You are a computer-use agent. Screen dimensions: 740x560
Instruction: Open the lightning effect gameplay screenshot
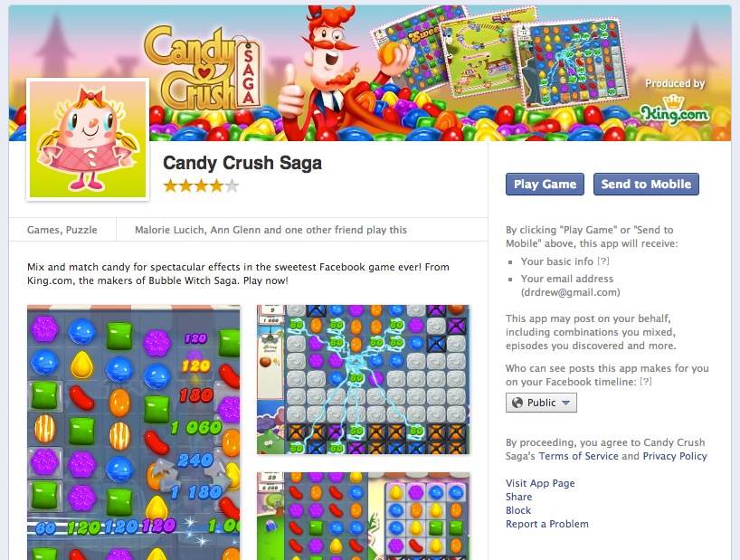pos(364,379)
